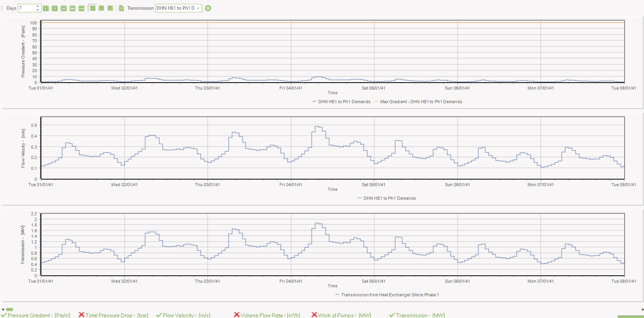Click the orange Max Gradient line at 100
Viewport: 644px width, 318px height.
coord(333,22)
